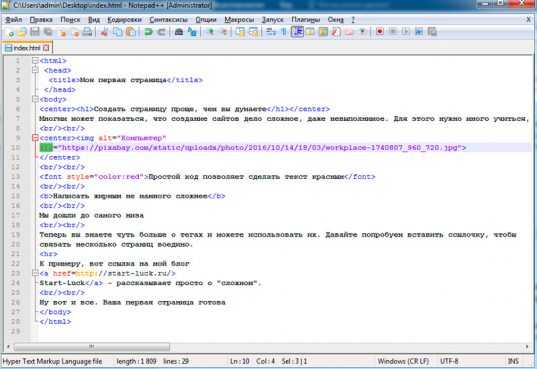
Task: Open the Плагины menu
Action: 305,20
